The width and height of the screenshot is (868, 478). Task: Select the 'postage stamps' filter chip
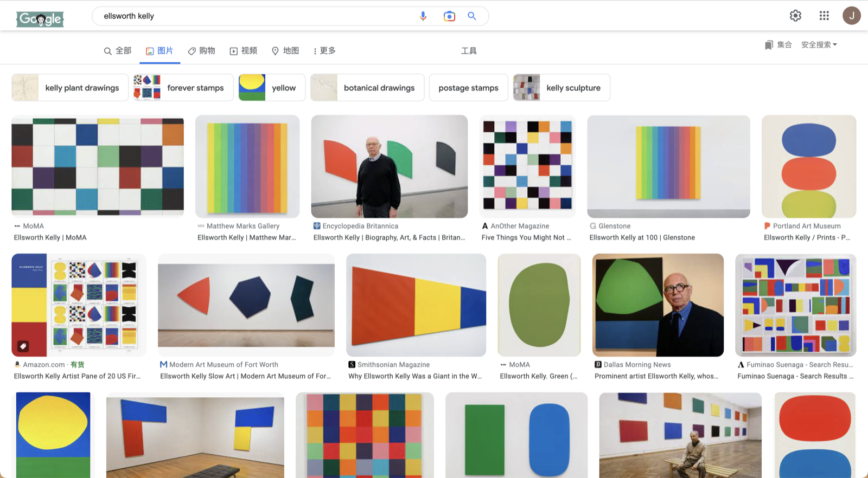coord(468,88)
